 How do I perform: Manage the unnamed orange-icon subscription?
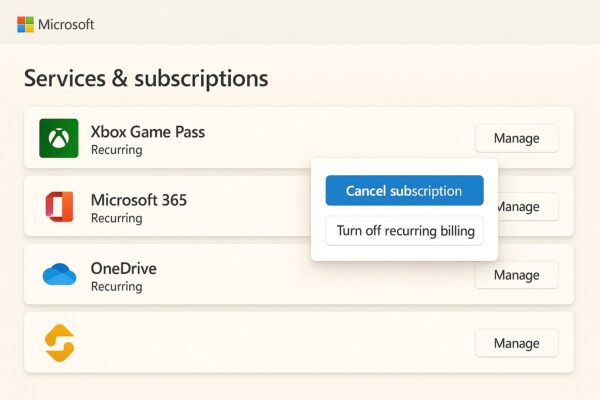[517, 343]
